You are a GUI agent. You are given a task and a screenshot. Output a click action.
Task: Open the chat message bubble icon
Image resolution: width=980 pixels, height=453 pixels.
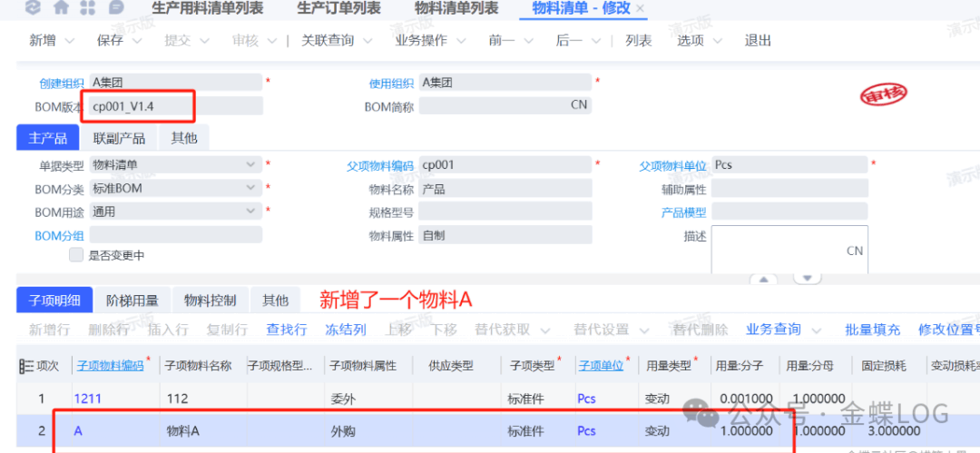116,8
